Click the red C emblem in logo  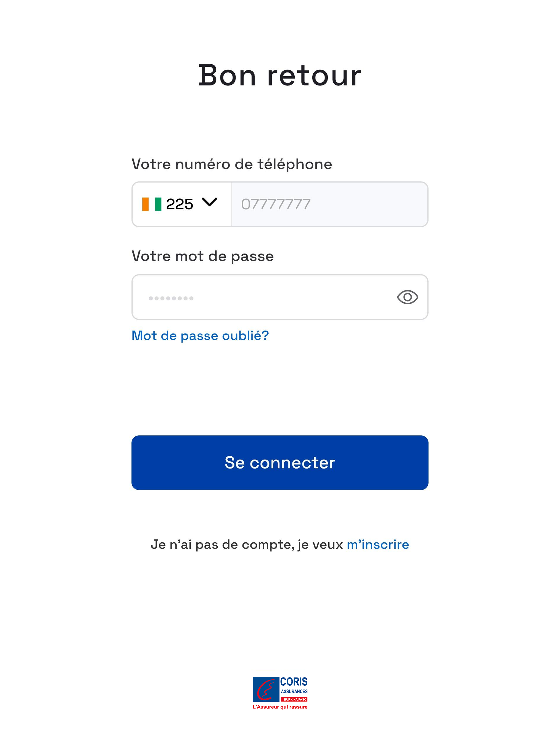click(266, 690)
